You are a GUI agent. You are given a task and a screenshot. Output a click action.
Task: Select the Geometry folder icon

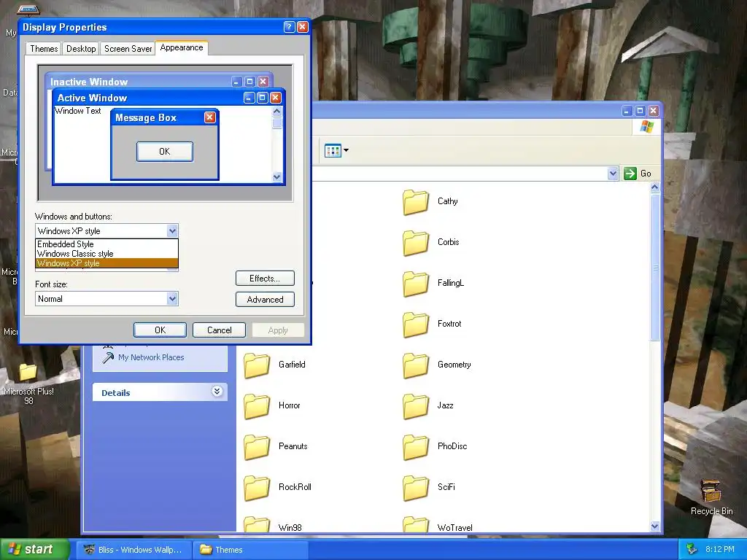click(415, 365)
